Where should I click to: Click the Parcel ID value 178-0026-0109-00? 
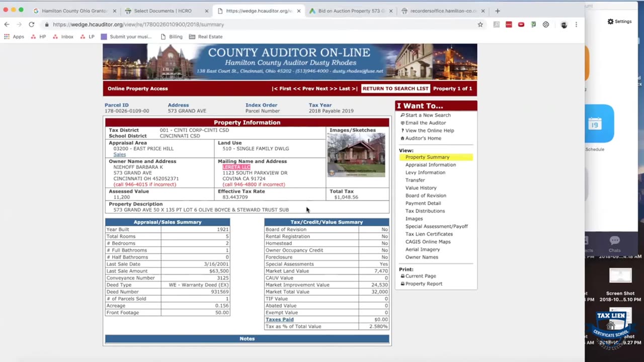127,111
